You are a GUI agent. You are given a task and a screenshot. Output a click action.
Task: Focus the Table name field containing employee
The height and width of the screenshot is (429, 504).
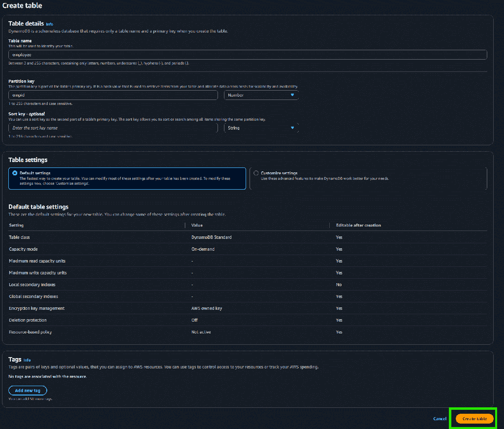248,55
